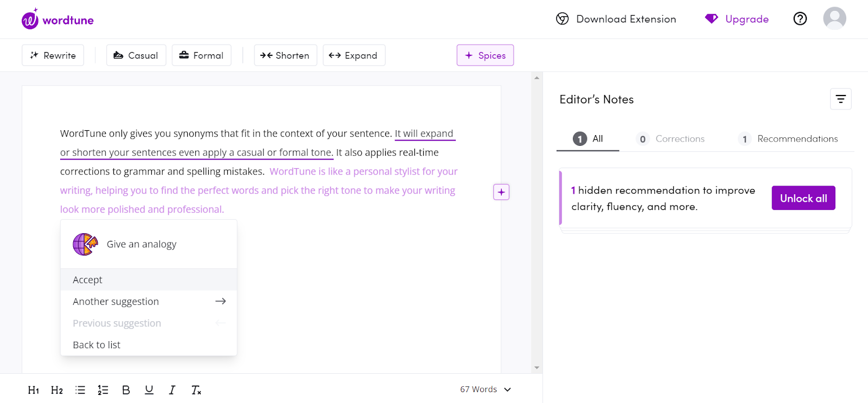
Task: Apply Heading 1 formatting
Action: 34,390
